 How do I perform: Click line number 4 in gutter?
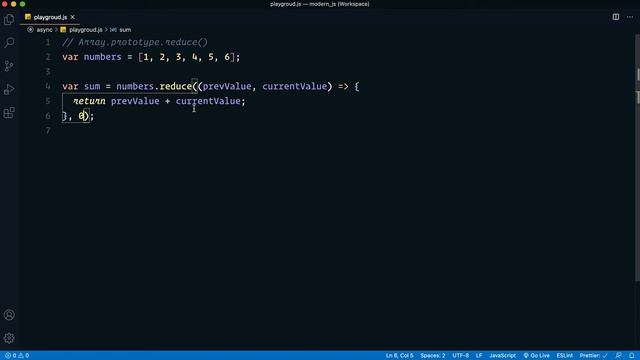[48, 86]
